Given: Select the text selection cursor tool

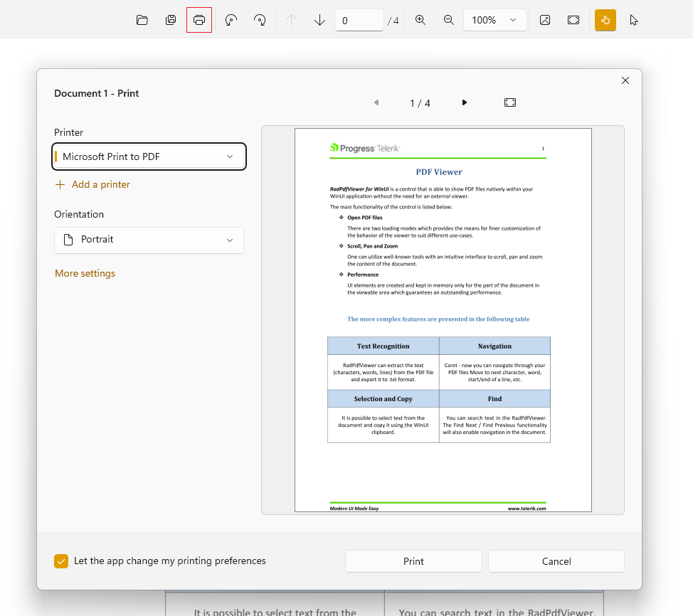Looking at the screenshot, I should [x=634, y=20].
